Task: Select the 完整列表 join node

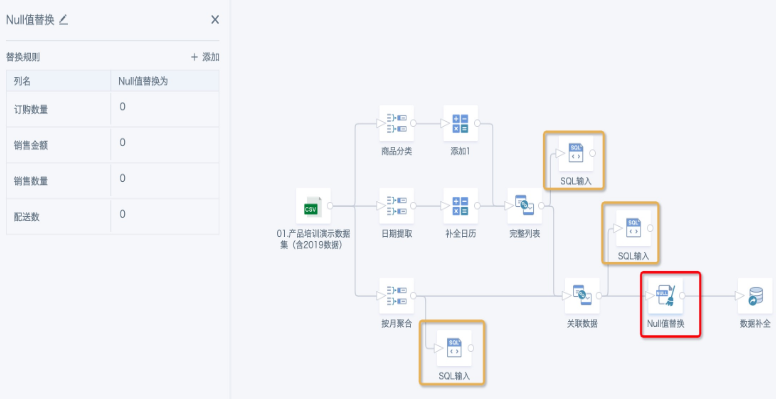Action: click(x=525, y=205)
